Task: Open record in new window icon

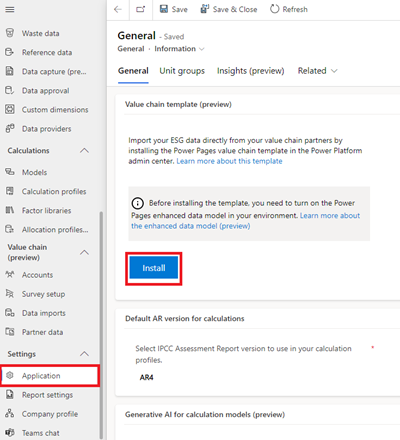Action: coord(141,9)
